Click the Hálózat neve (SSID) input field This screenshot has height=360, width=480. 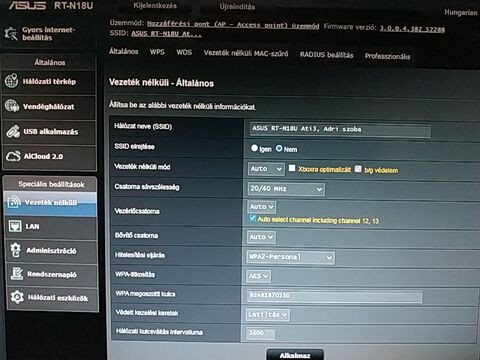pyautogui.click(x=340, y=129)
